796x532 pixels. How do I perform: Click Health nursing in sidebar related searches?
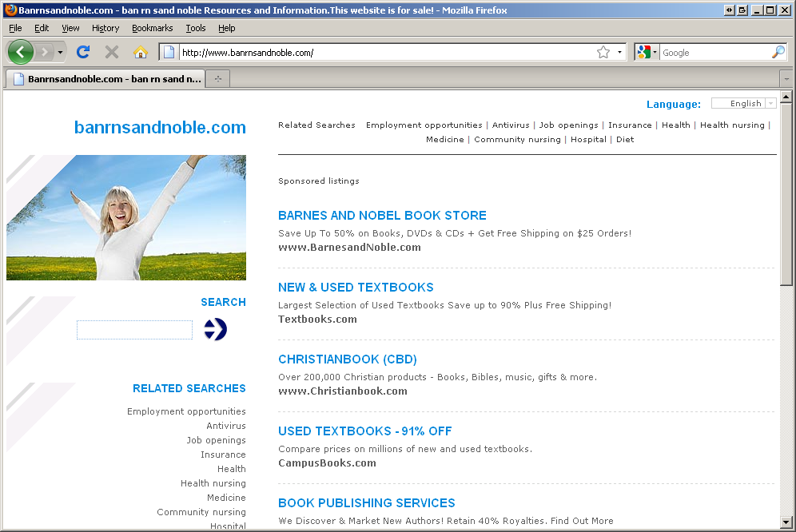pyautogui.click(x=213, y=483)
